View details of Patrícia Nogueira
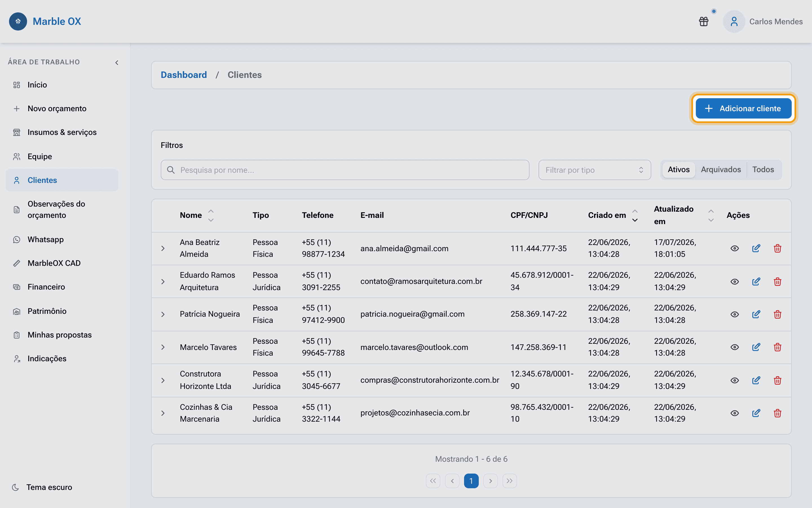The width and height of the screenshot is (812, 508). (734, 314)
